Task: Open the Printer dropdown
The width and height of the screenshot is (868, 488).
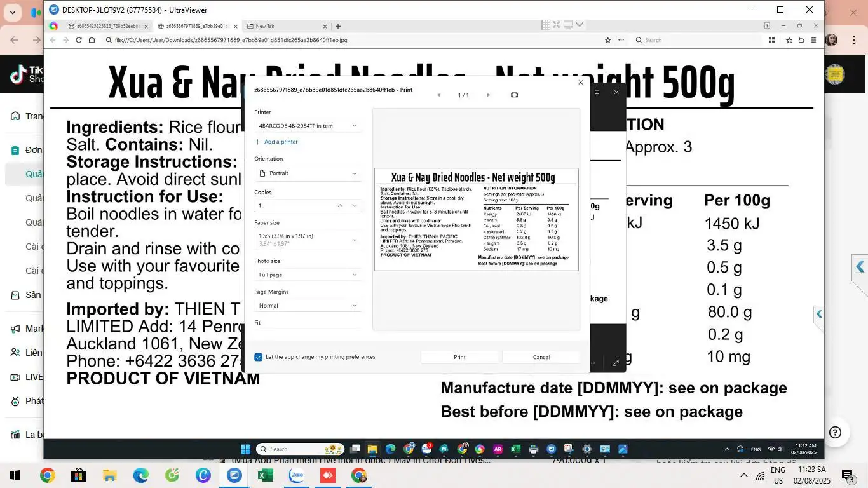Action: click(x=308, y=126)
